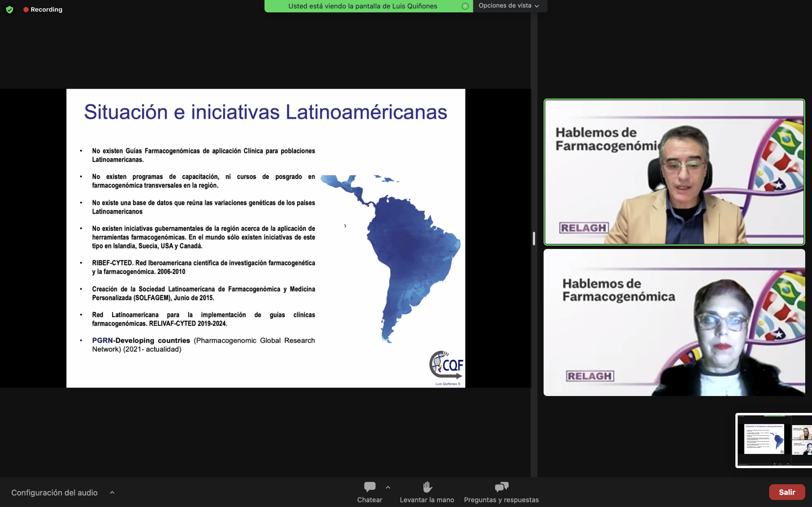
Task: Click the Recording label text
Action: [x=46, y=10]
